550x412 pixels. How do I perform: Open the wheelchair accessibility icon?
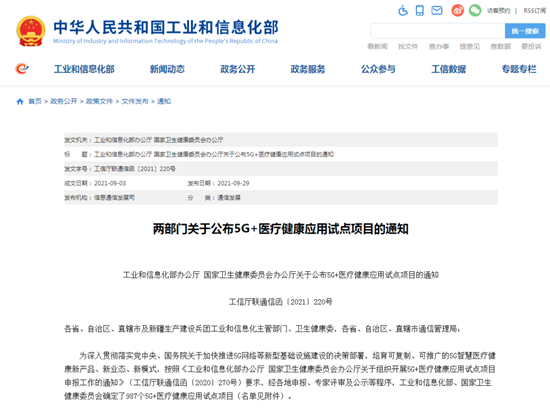403,11
